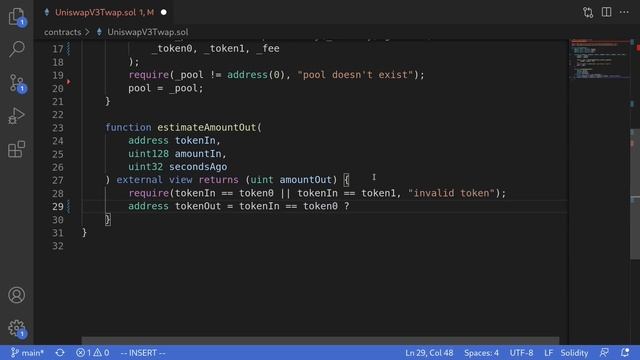
Task: Change file encoding UTF-8
Action: pyautogui.click(x=521, y=353)
